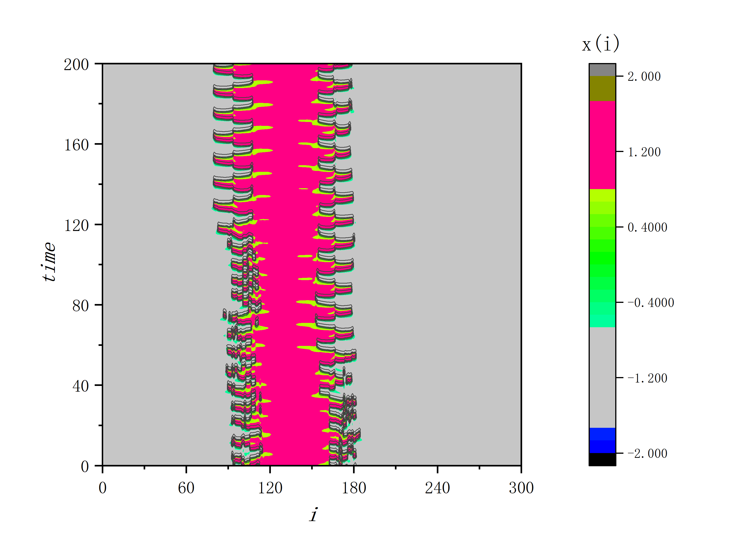Click the colorbar tick label -2.000
The image size is (732, 560).
647,454
